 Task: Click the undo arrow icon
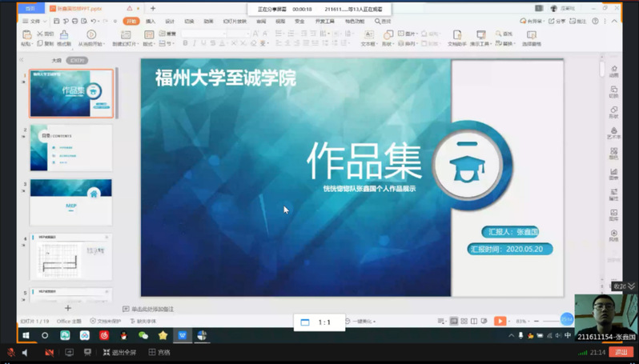(94, 21)
